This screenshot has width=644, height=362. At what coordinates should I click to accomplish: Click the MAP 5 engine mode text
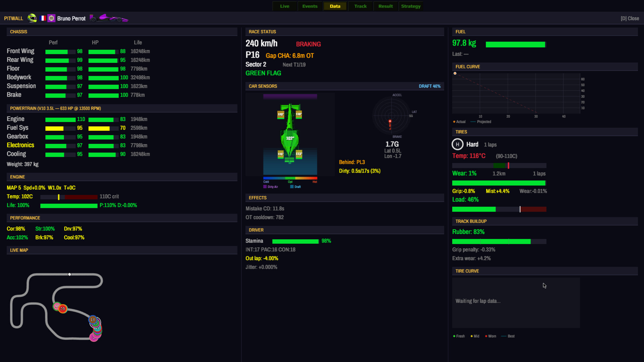click(14, 188)
